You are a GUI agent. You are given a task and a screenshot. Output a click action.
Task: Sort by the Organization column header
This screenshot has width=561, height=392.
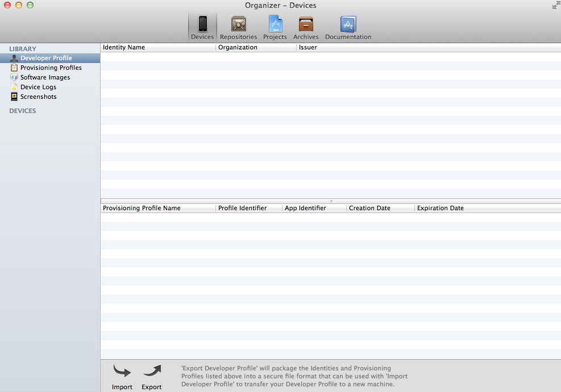point(256,47)
